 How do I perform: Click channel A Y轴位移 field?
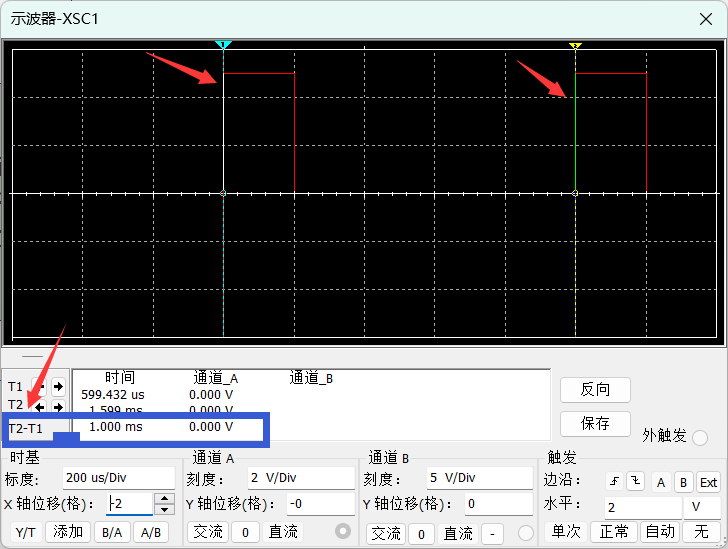321,504
